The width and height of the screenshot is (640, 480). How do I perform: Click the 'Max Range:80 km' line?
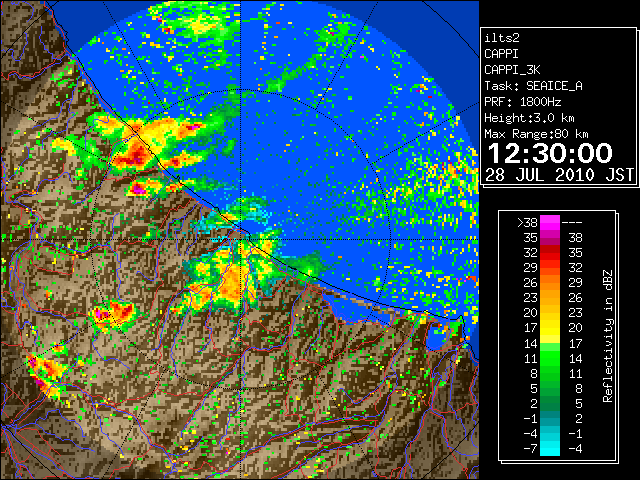click(536, 134)
